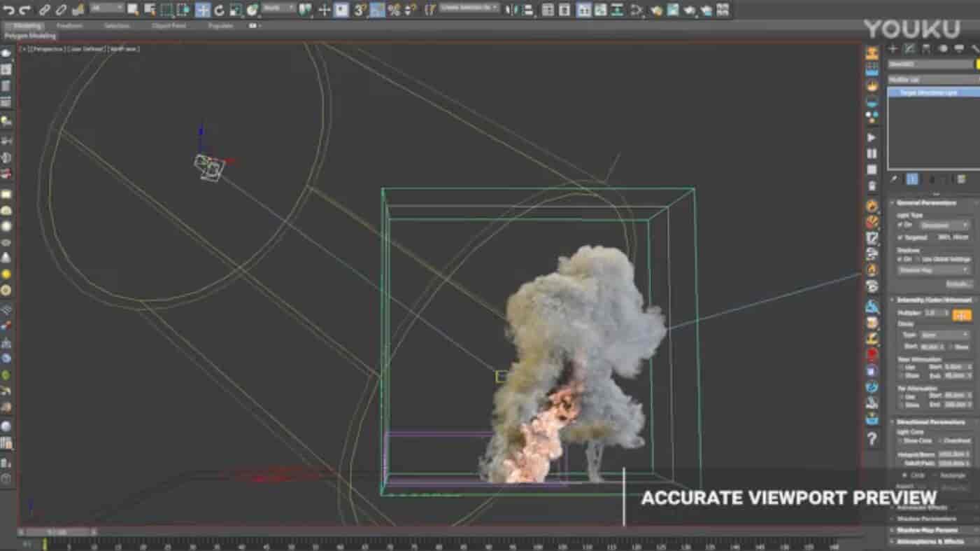
Task: Activate the Select and Rotate tool
Action: click(219, 10)
